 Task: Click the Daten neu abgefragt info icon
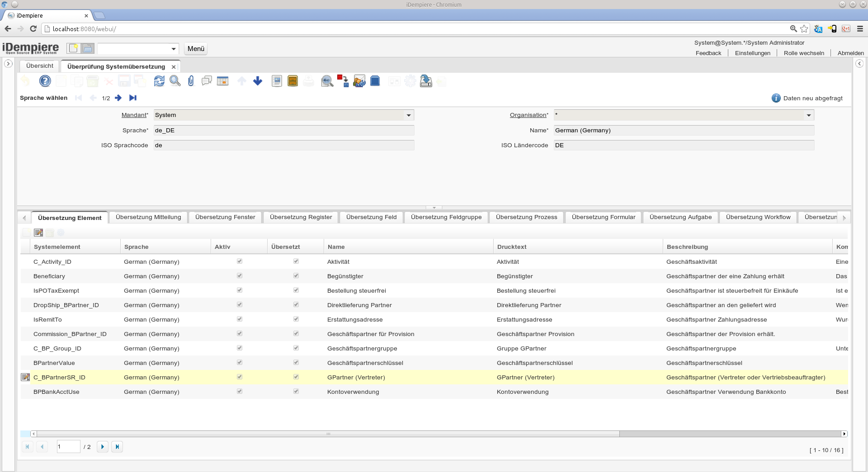click(776, 98)
